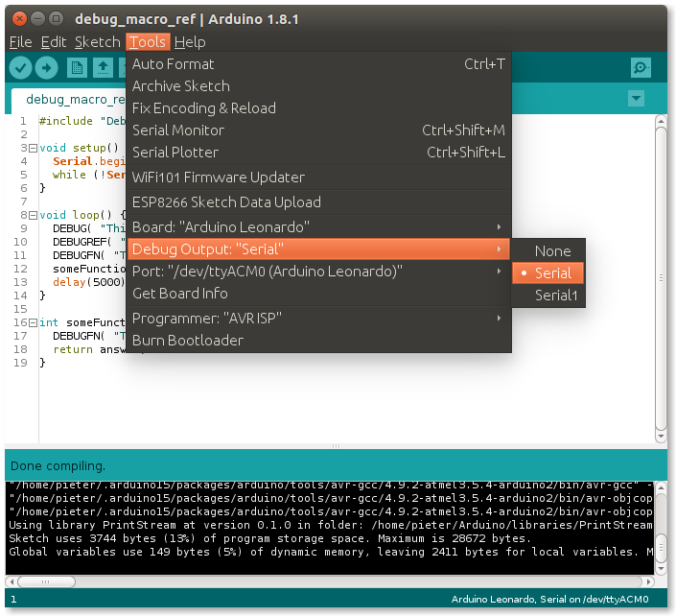Click console vertical scroll down arrow
Viewport: 676px width, 616px height.
tap(661, 569)
